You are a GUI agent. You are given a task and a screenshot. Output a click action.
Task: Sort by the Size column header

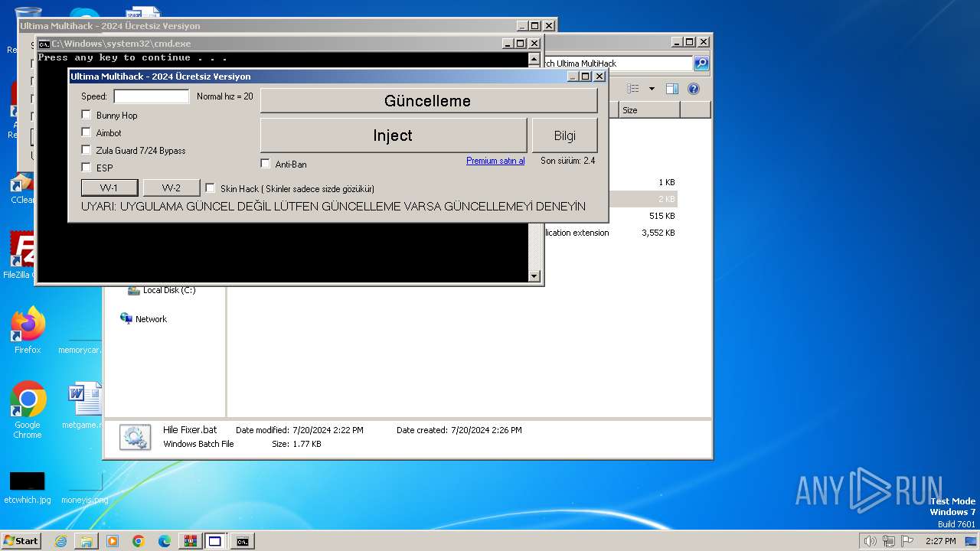[x=649, y=110]
